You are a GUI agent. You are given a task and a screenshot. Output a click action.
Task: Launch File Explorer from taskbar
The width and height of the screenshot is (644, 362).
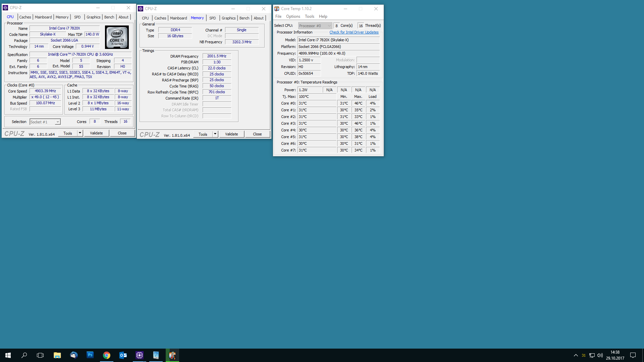tap(57, 355)
